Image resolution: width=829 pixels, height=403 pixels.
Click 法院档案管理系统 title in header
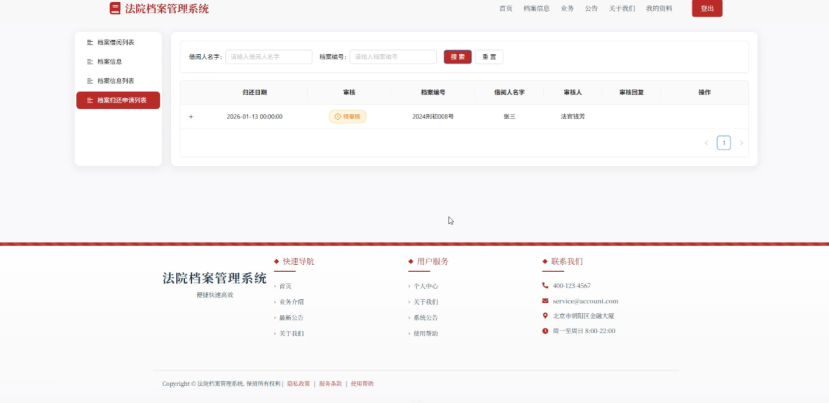[x=167, y=8]
